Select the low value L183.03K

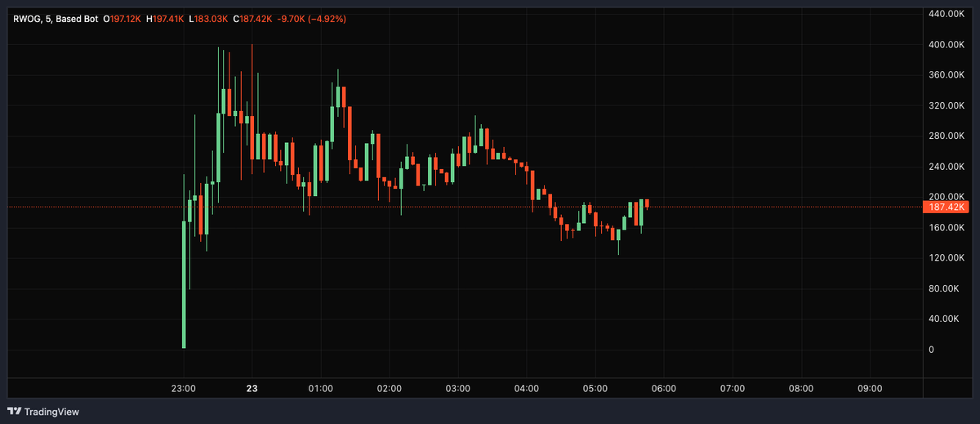click(207, 18)
